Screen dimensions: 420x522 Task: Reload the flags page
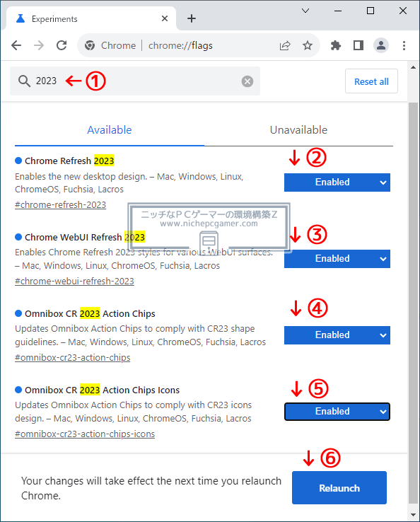pyautogui.click(x=62, y=45)
